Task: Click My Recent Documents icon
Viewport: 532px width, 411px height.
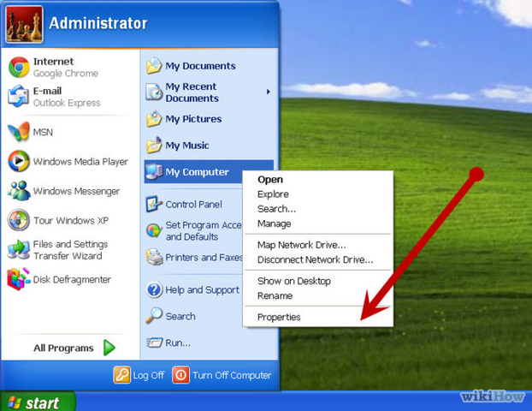Action: [154, 92]
